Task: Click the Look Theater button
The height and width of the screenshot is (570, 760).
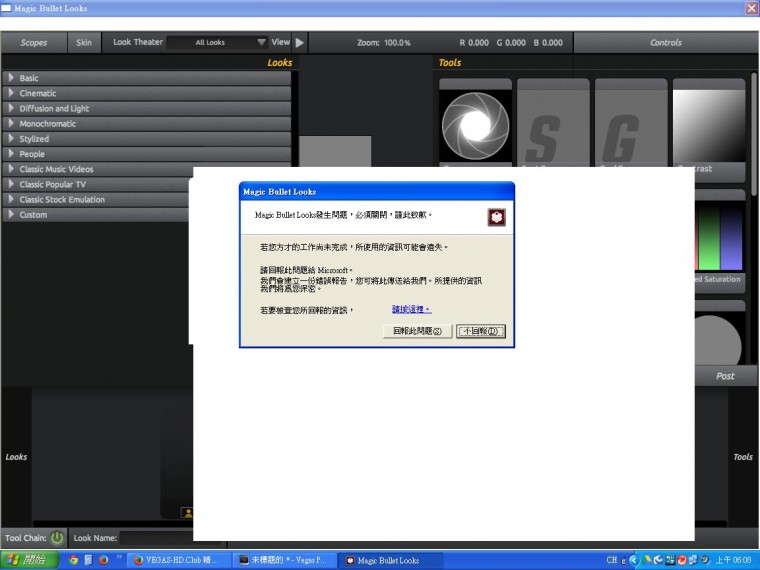Action: click(x=138, y=42)
